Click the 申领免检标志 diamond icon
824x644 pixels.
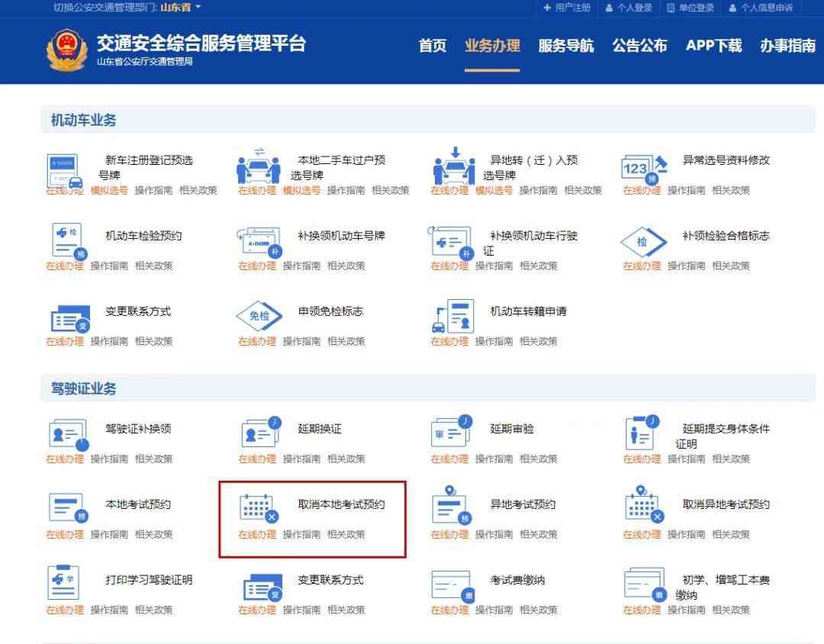point(259,316)
